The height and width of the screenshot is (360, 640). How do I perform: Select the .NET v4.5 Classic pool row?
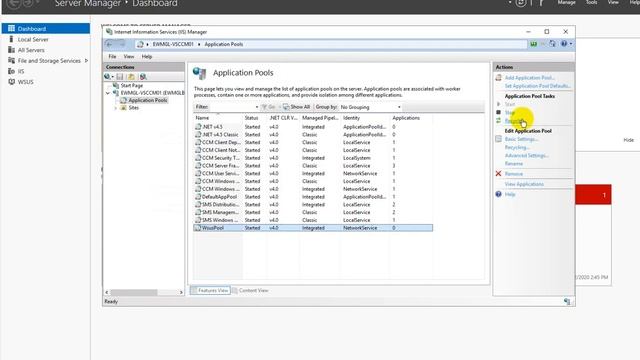[x=313, y=135]
